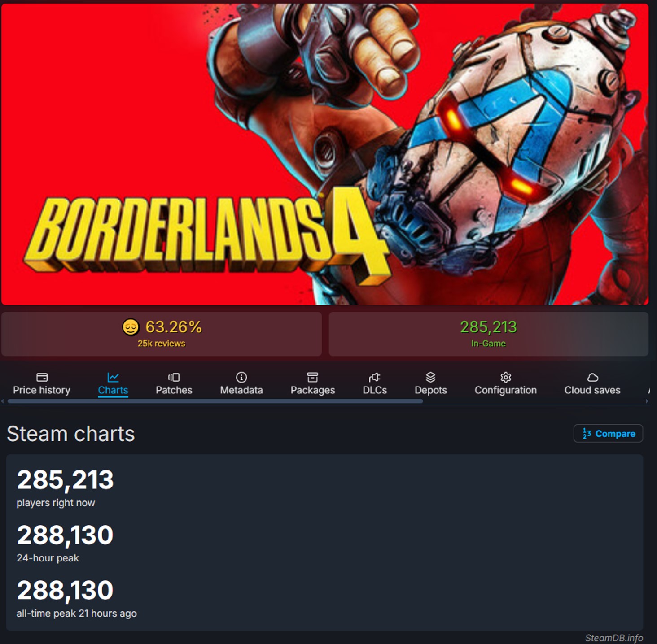Click the 285,213 In-Game counter panel
Screen dimensions: 657x644
[x=488, y=334]
